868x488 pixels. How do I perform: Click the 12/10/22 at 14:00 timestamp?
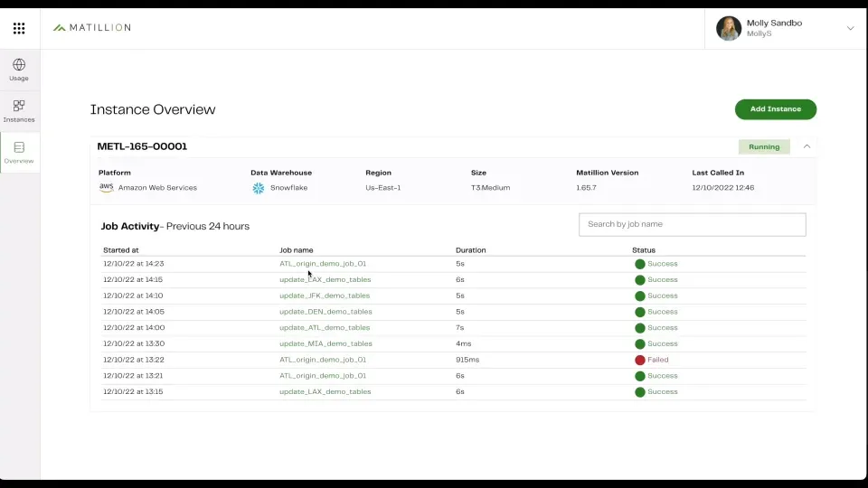[x=134, y=327]
